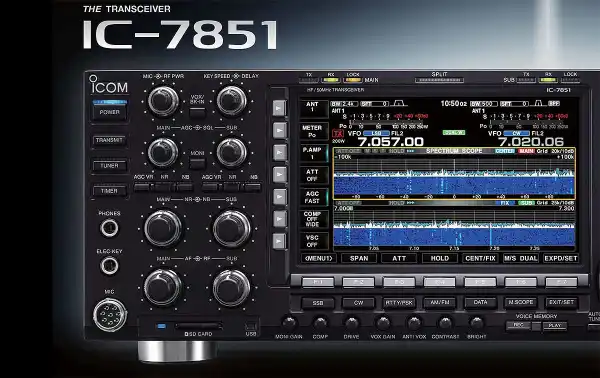The width and height of the screenshot is (600, 378).
Task: Toggle the sub AGC VR button
Action: tap(210, 187)
